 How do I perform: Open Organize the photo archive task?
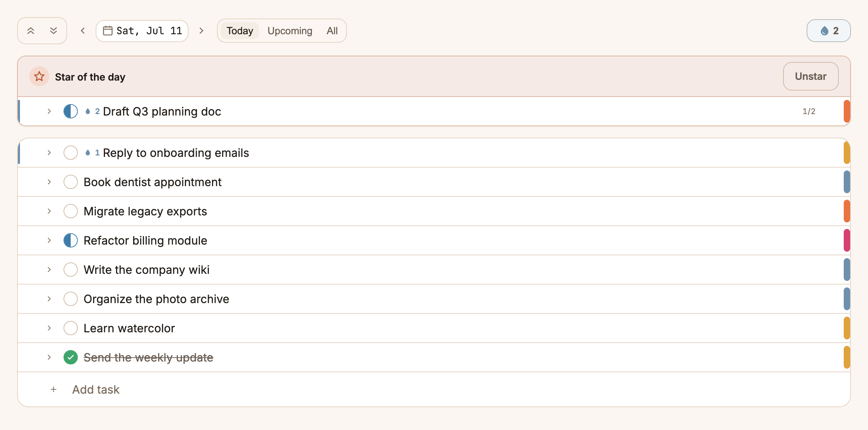(x=156, y=299)
